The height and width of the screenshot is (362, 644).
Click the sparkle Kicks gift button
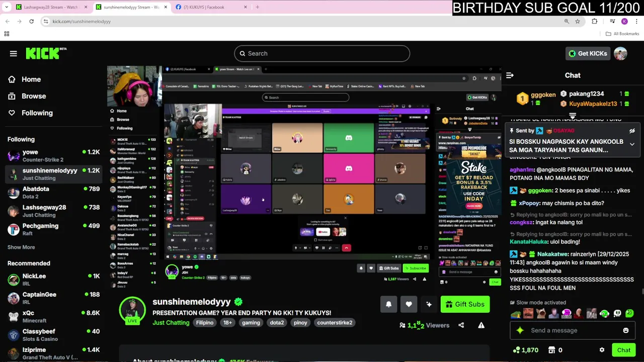[429, 304]
